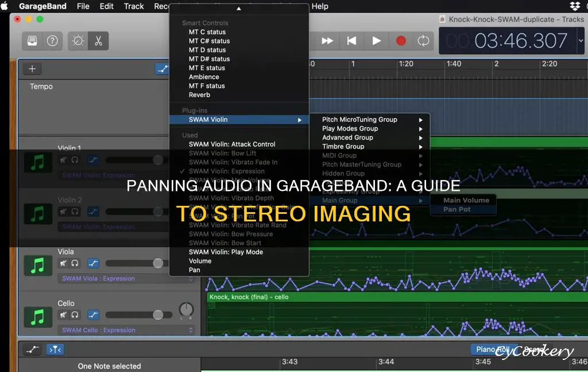Open the Quick Help question mark button
The height and width of the screenshot is (372, 588).
[52, 41]
